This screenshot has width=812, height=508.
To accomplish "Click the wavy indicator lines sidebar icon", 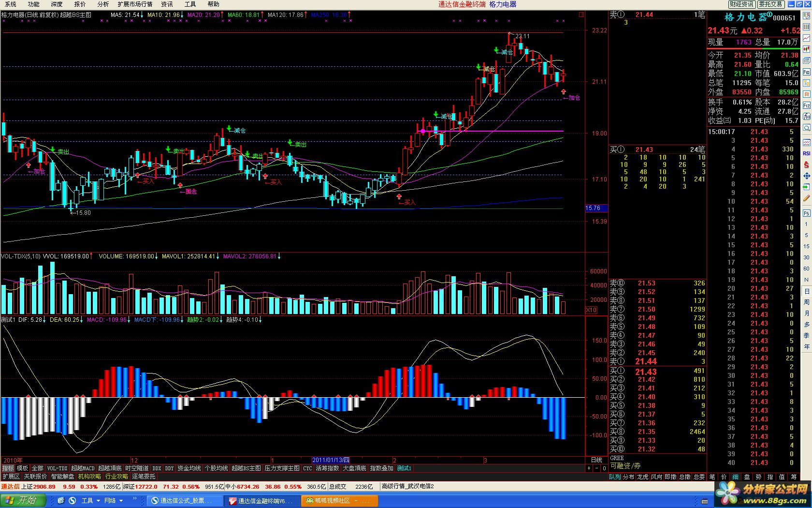I will [x=806, y=142].
